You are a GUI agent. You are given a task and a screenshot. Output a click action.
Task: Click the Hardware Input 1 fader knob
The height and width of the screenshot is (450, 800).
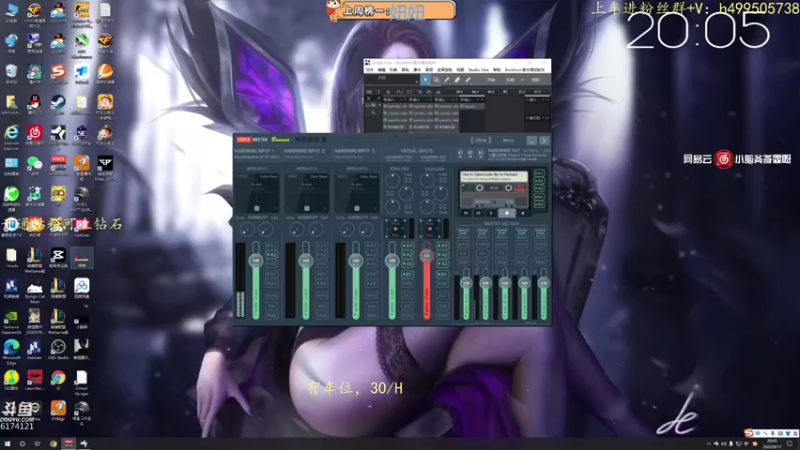[x=256, y=260]
